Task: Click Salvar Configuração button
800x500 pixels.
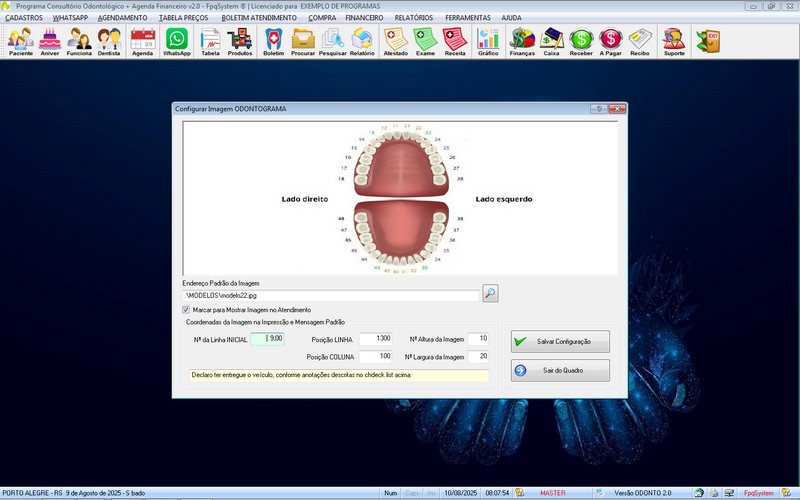Action: tap(559, 341)
